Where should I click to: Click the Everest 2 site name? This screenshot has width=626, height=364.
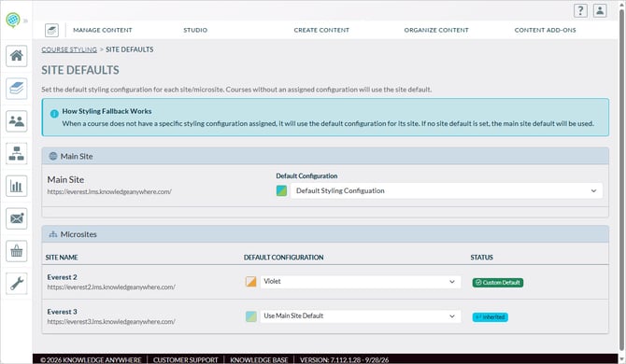(x=62, y=277)
